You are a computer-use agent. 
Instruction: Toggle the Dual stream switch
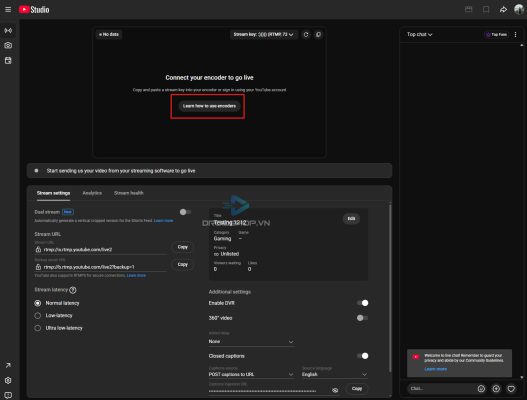tap(185, 212)
